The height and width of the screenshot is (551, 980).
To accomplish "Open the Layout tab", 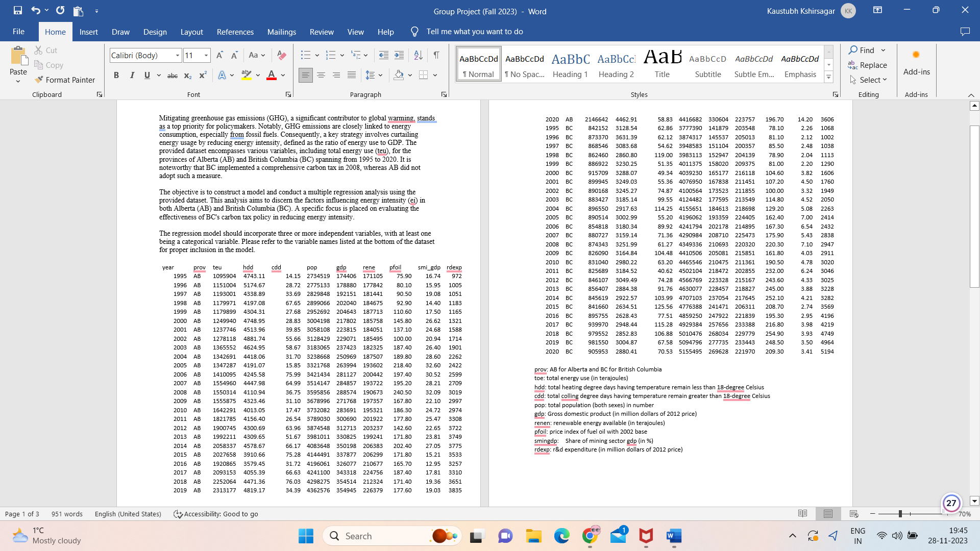I will coord(191,32).
